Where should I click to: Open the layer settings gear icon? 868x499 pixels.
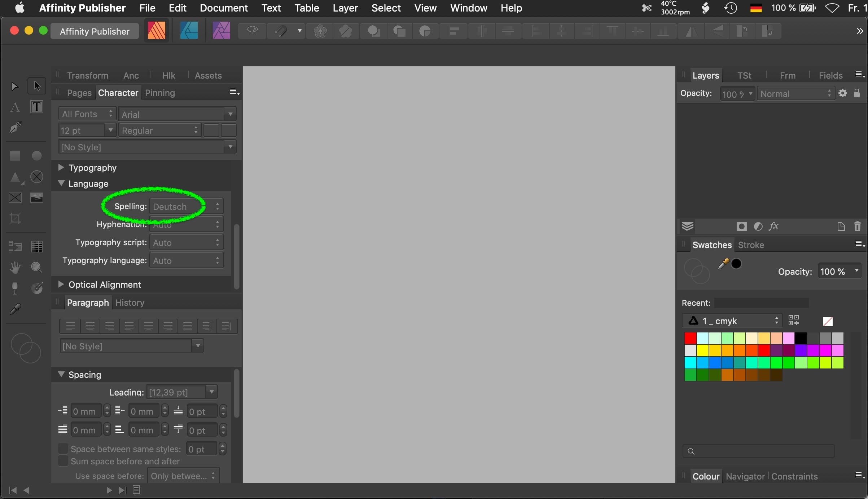843,93
